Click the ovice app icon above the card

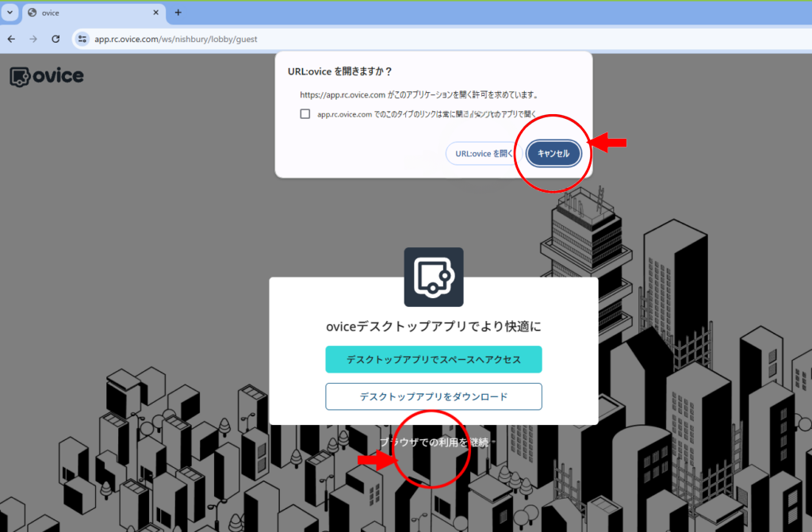pos(434,277)
